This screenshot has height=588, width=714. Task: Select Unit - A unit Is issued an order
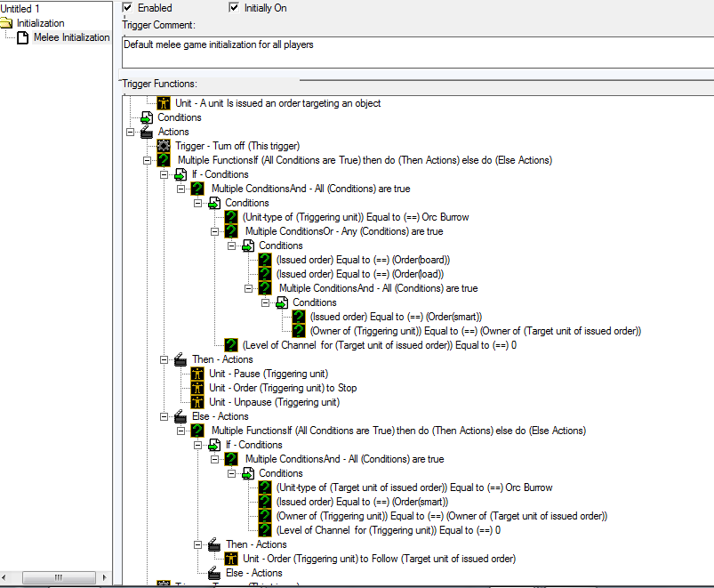[277, 103]
